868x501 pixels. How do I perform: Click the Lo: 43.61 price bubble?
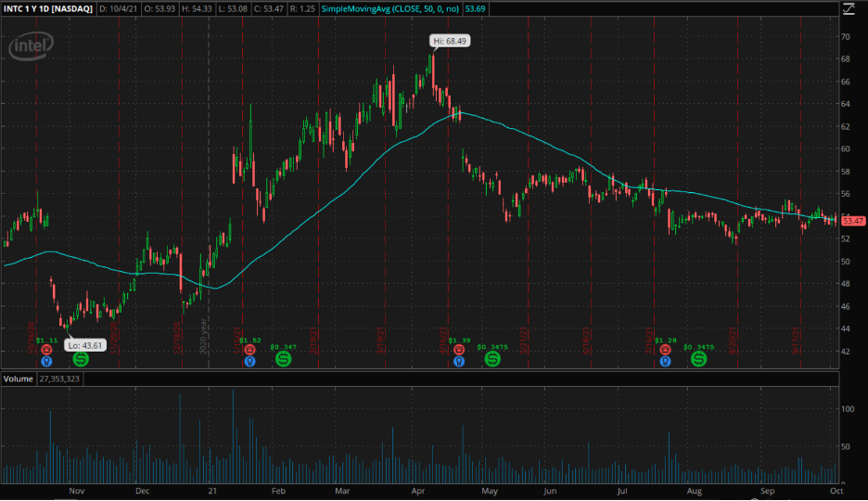point(84,345)
